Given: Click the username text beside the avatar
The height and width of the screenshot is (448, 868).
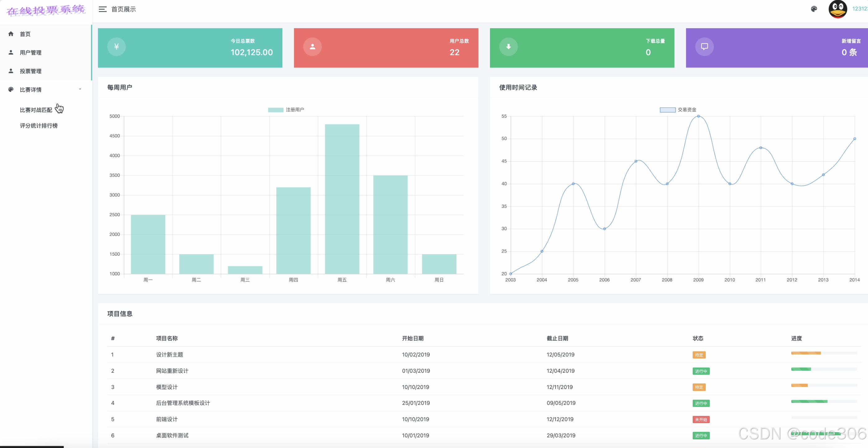Looking at the screenshot, I should point(860,9).
